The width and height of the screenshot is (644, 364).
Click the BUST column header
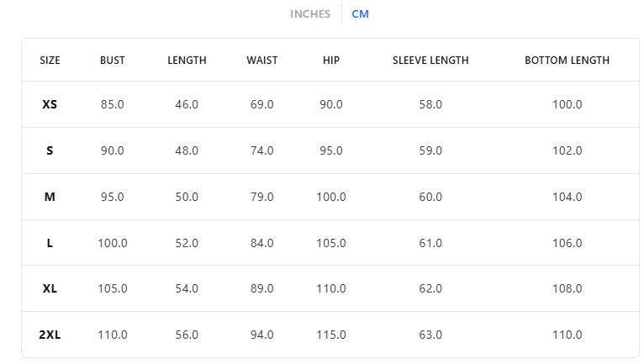112,61
